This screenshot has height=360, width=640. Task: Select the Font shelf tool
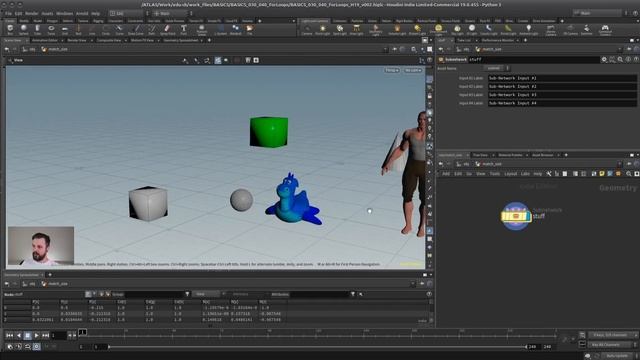(x=184, y=29)
